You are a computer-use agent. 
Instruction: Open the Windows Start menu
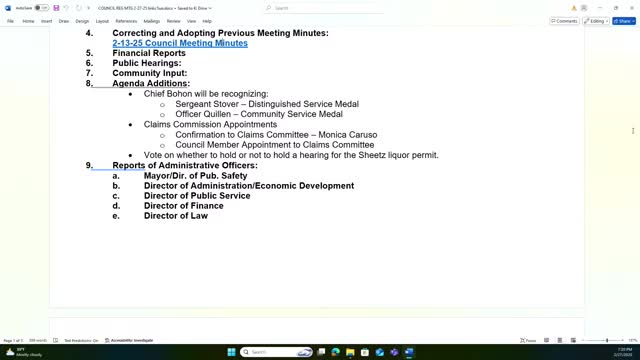pos(231,352)
